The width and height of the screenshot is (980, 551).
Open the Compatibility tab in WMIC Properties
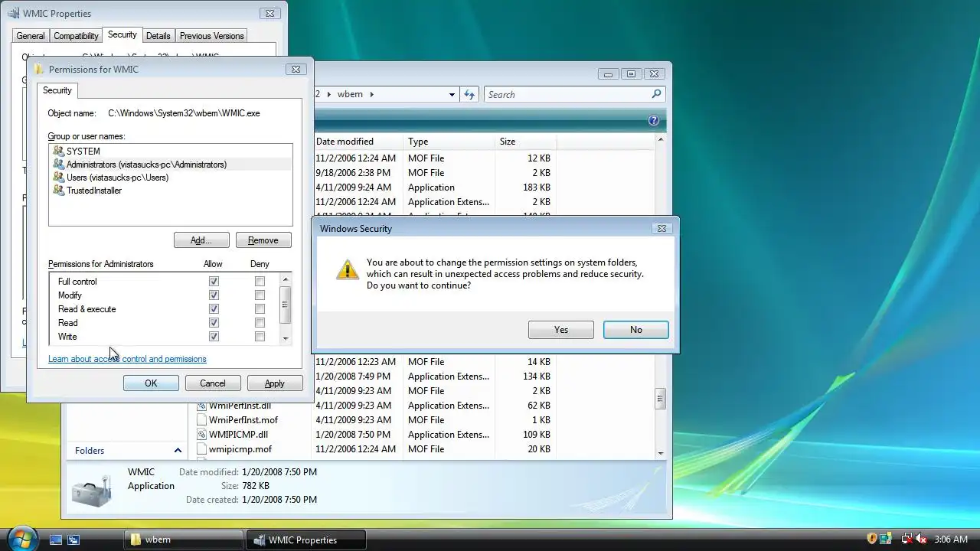(76, 36)
